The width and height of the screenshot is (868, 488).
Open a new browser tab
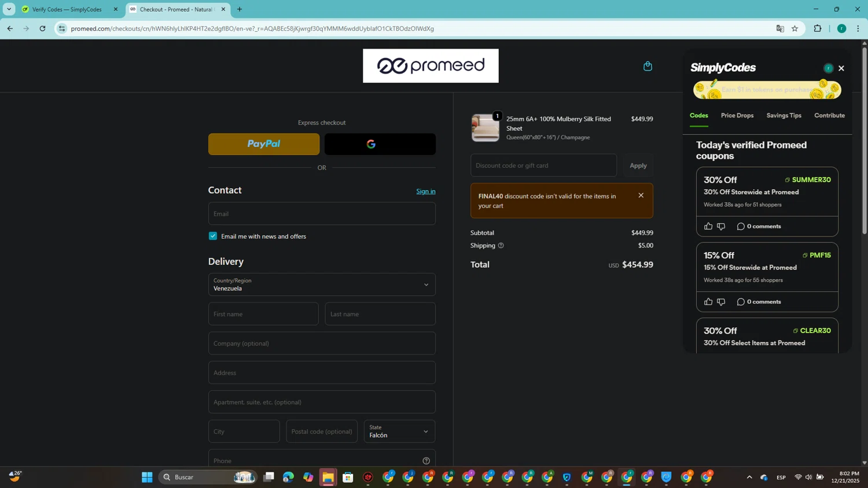pos(240,9)
